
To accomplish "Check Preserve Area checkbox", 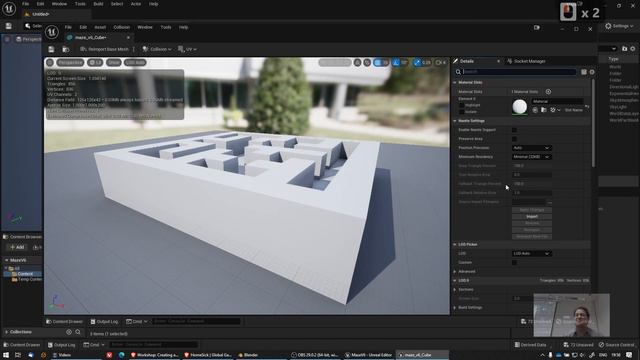I will pyautogui.click(x=514, y=139).
